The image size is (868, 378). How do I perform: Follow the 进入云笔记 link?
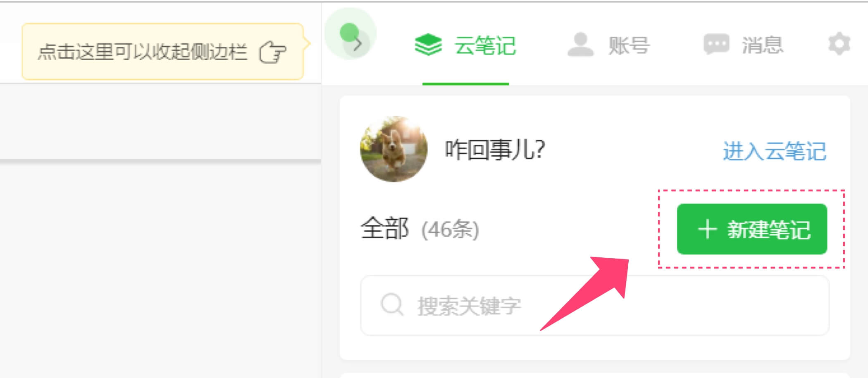coord(774,151)
